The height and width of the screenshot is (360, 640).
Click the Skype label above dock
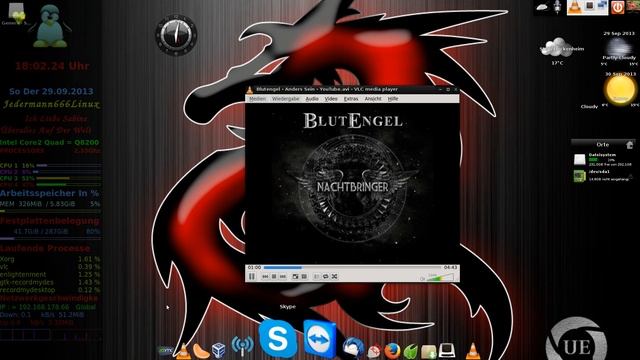(x=287, y=307)
